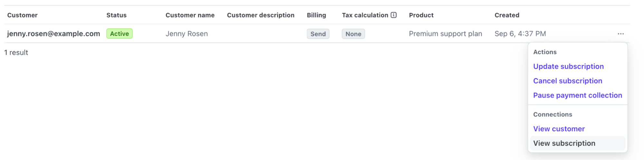Select Update subscription from the menu

pyautogui.click(x=568, y=66)
